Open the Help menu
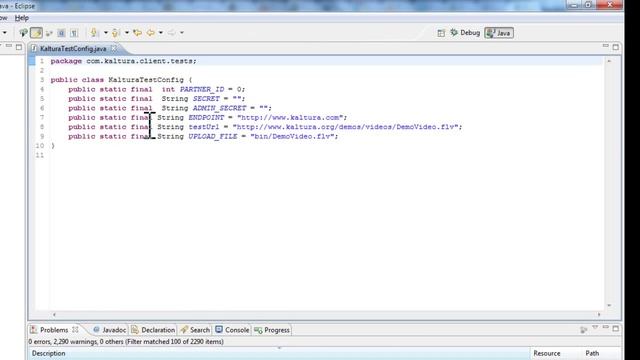This screenshot has width=640, height=360. tap(22, 18)
